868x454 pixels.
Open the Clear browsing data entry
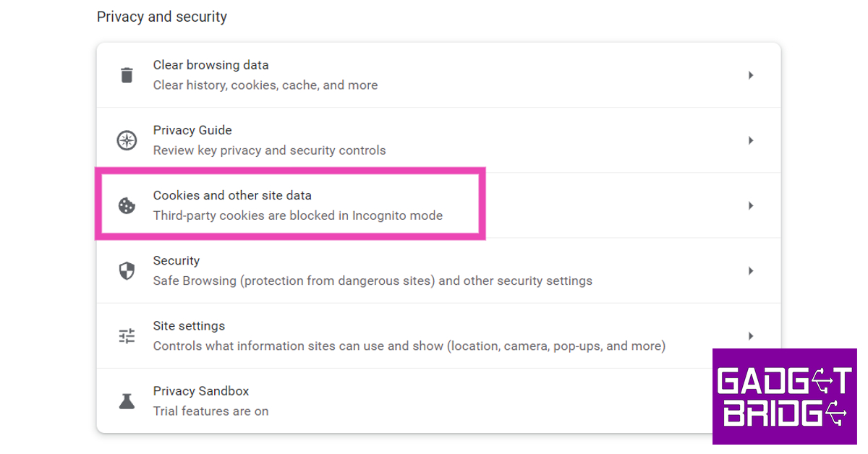[x=210, y=65]
